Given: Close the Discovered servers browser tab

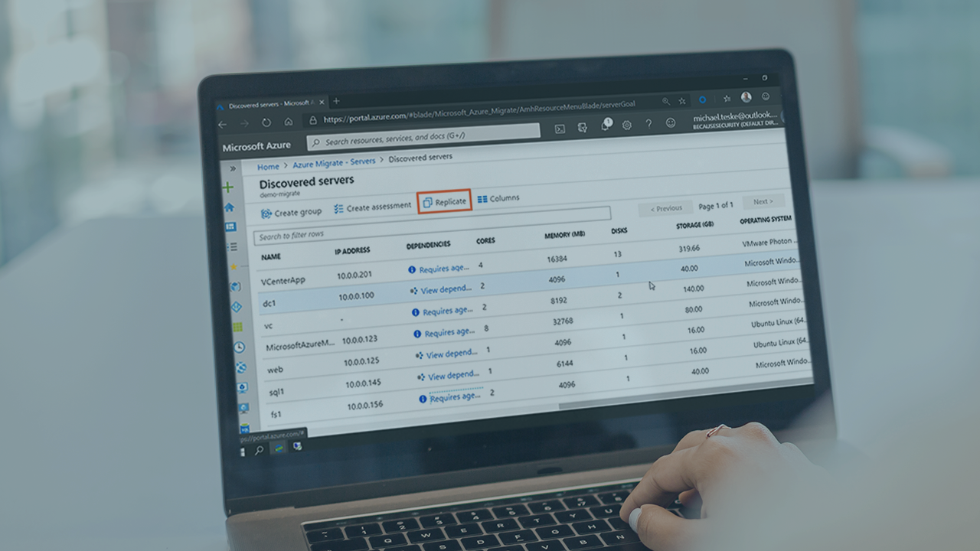Looking at the screenshot, I should pyautogui.click(x=322, y=102).
